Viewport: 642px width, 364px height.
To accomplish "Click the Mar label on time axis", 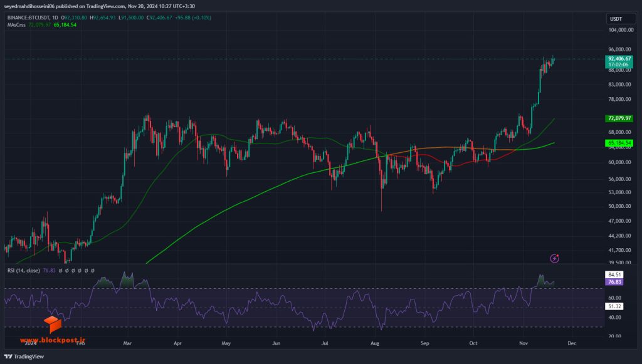I will click(x=127, y=343).
